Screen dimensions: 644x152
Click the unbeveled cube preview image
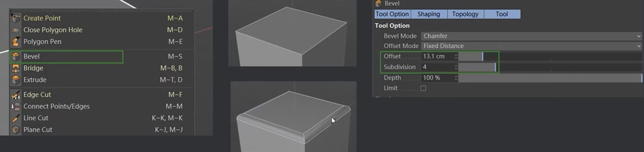[x=292, y=33]
